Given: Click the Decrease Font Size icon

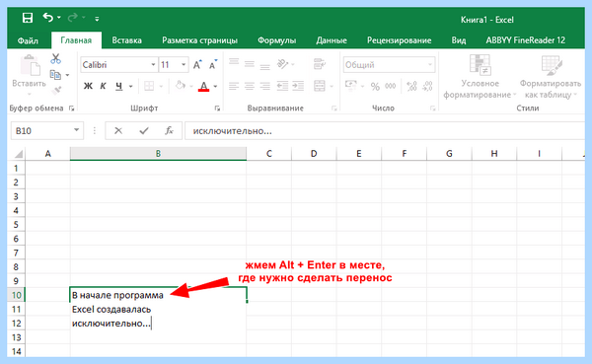Looking at the screenshot, I should 213,64.
